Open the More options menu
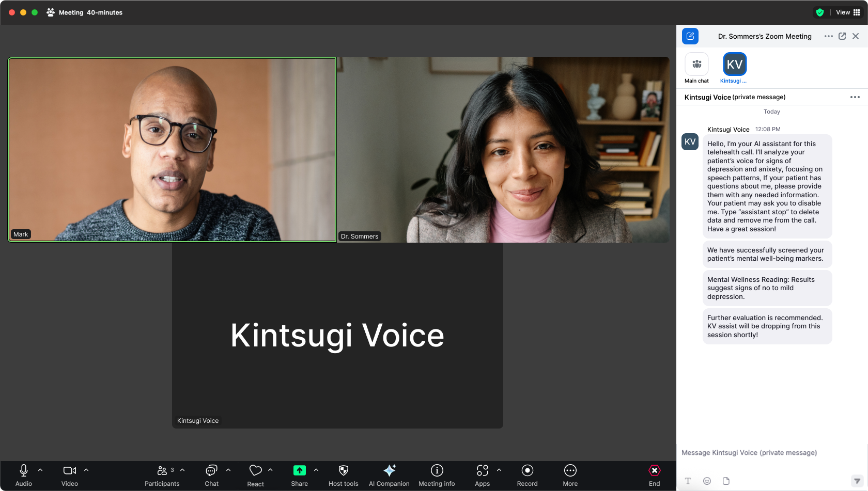 570,476
